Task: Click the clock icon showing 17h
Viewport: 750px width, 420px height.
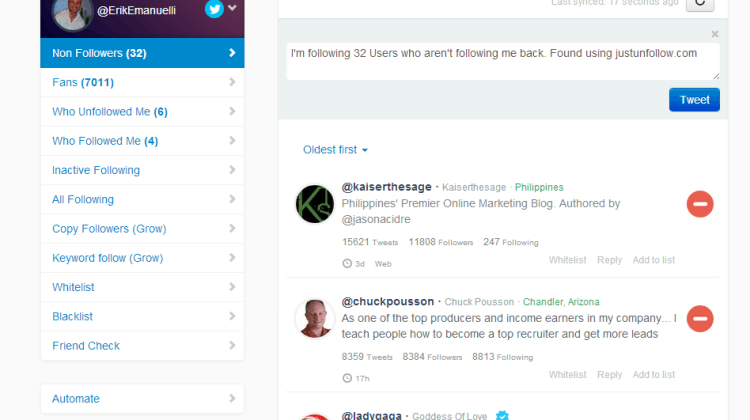Action: click(347, 378)
